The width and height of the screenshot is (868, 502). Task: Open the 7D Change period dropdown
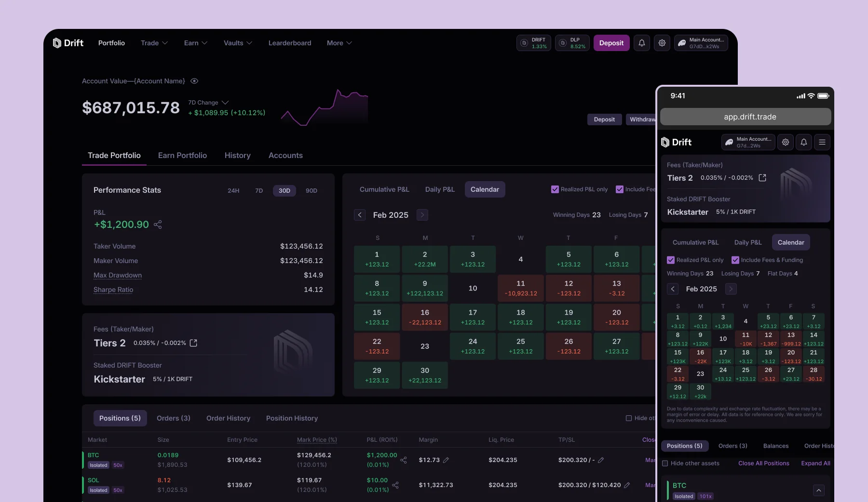click(208, 103)
